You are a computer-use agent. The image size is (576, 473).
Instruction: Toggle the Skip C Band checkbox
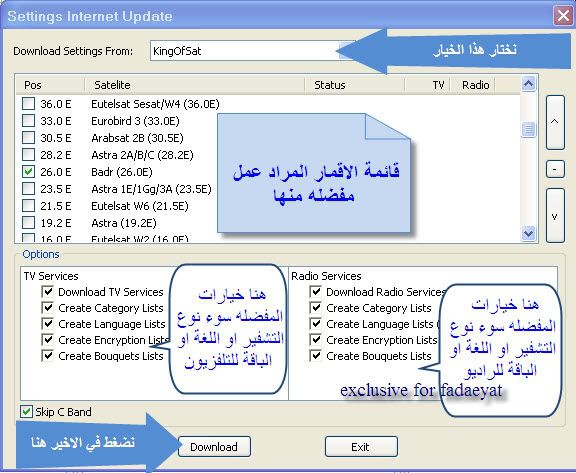(x=26, y=412)
